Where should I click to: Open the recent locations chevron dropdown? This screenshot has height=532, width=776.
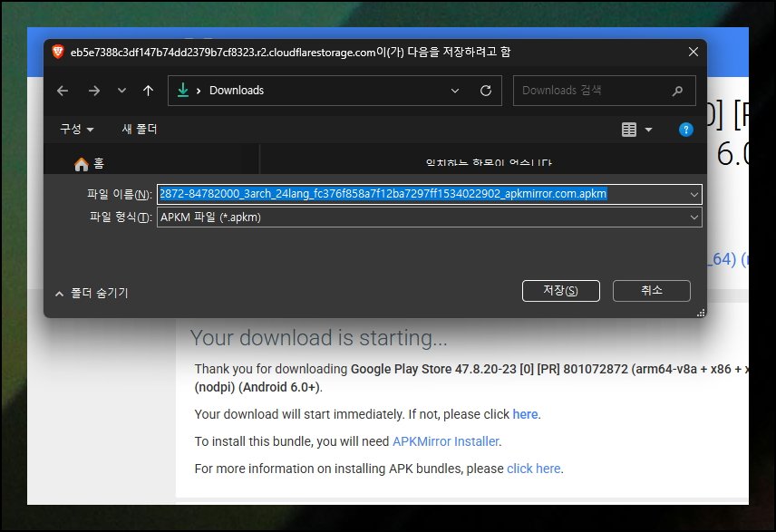coord(121,91)
